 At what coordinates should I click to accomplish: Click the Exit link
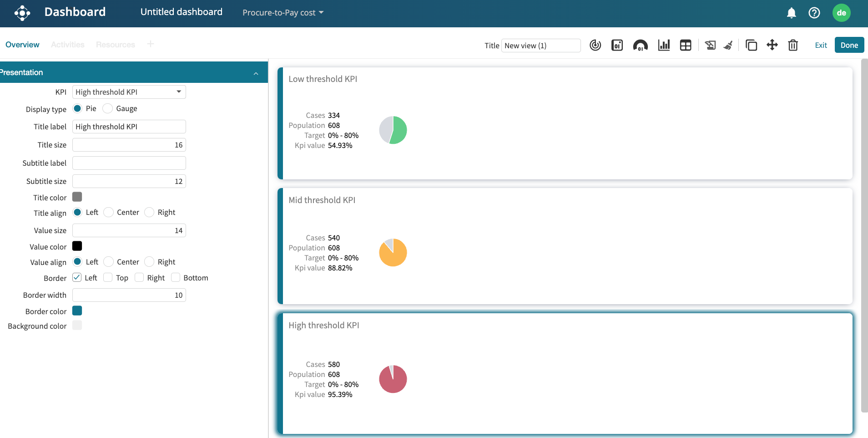[821, 45]
